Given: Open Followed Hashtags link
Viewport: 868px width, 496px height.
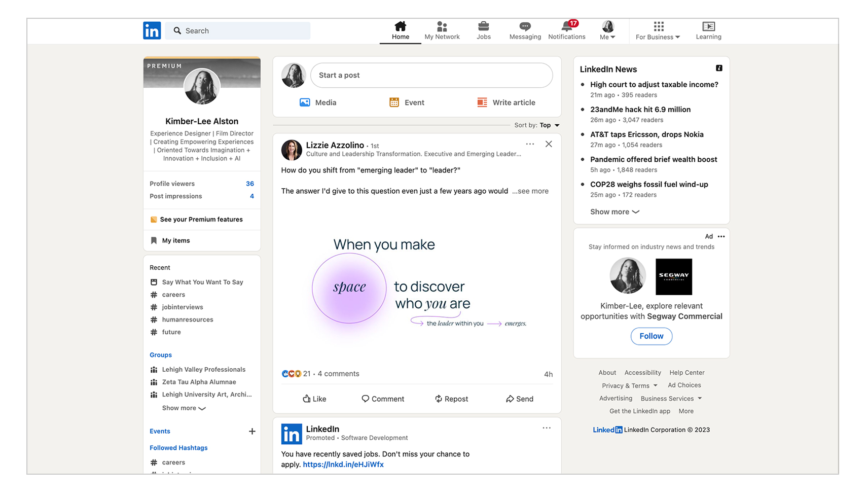Looking at the screenshot, I should [178, 448].
